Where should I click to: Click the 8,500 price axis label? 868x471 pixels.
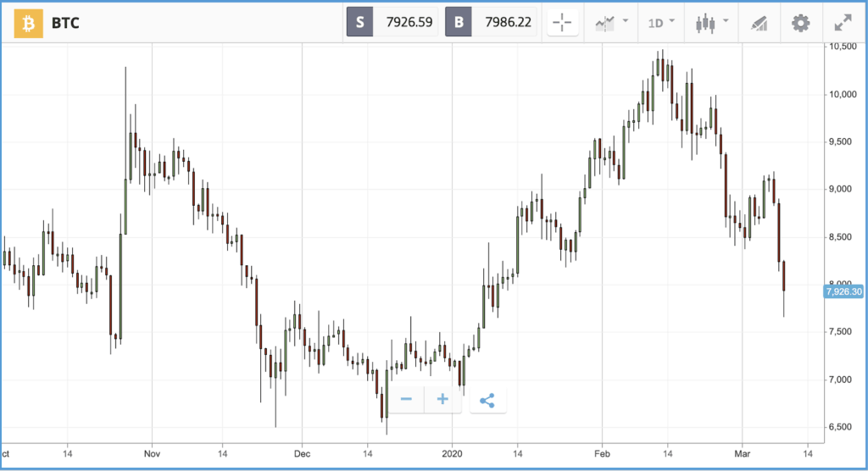pos(840,237)
